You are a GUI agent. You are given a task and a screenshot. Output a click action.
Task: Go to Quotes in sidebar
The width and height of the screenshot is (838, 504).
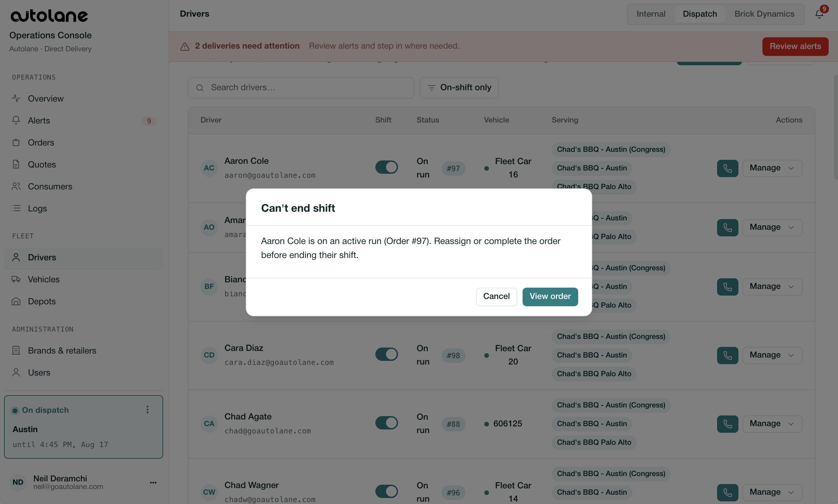pyautogui.click(x=84, y=164)
